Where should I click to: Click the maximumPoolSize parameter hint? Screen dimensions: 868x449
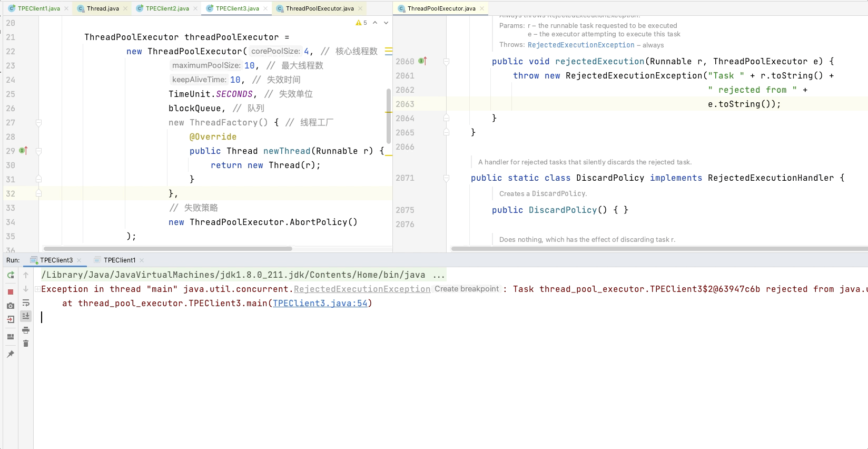206,65
